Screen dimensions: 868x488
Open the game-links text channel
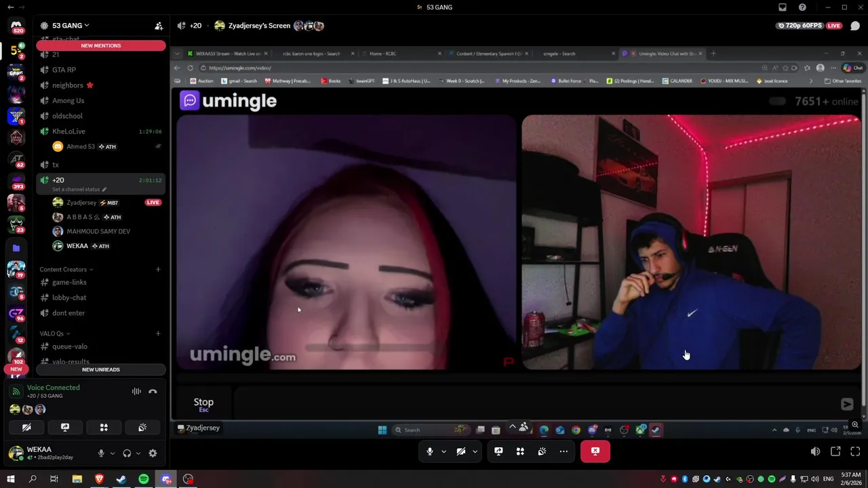(x=102, y=282)
